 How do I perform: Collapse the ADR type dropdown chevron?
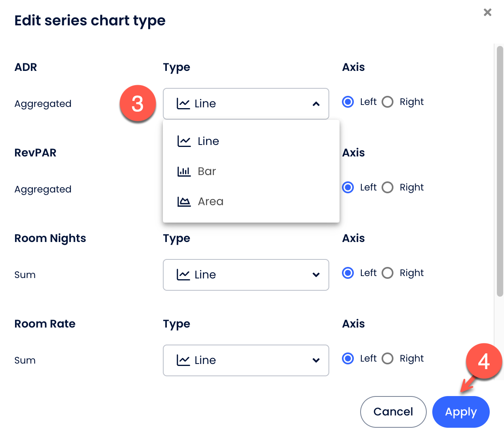pos(316,104)
